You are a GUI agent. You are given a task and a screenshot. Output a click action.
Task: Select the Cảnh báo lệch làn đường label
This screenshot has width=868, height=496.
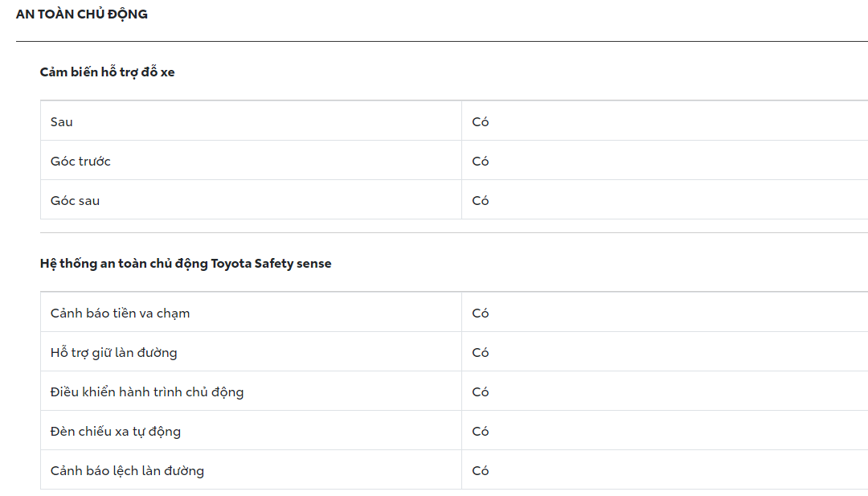(128, 471)
